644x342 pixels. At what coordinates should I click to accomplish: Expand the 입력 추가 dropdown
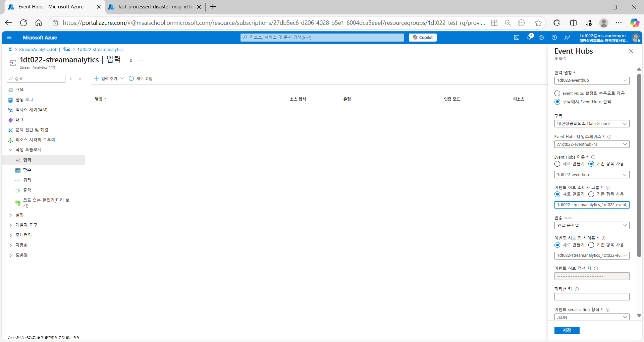[x=109, y=79]
